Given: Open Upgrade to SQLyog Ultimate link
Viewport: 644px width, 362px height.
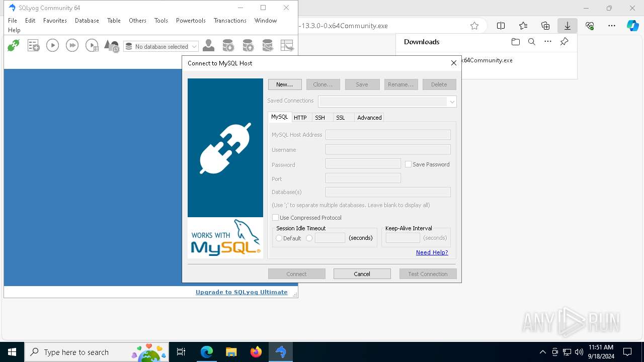Looking at the screenshot, I should tap(242, 292).
